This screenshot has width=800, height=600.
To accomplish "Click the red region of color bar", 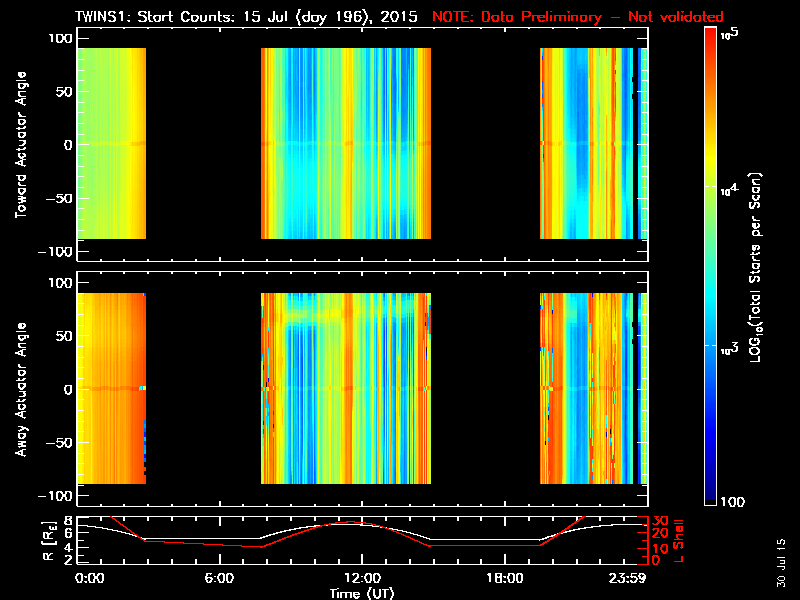I will pos(711,43).
